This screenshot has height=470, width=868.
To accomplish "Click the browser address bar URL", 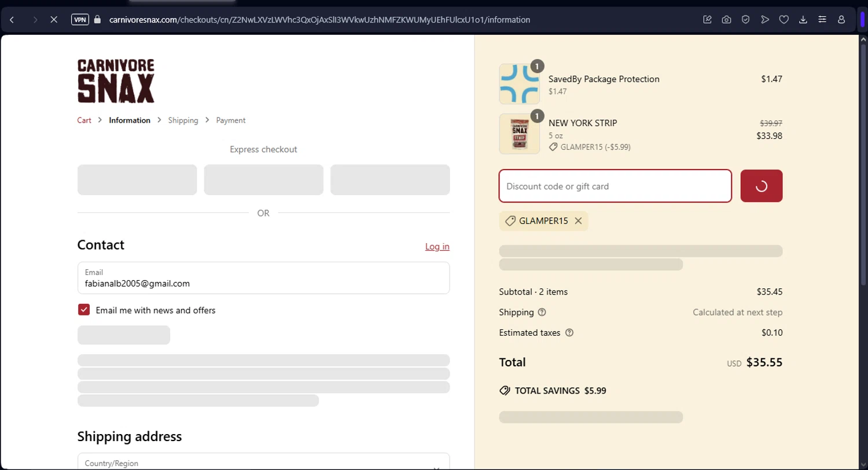I will coord(319,20).
